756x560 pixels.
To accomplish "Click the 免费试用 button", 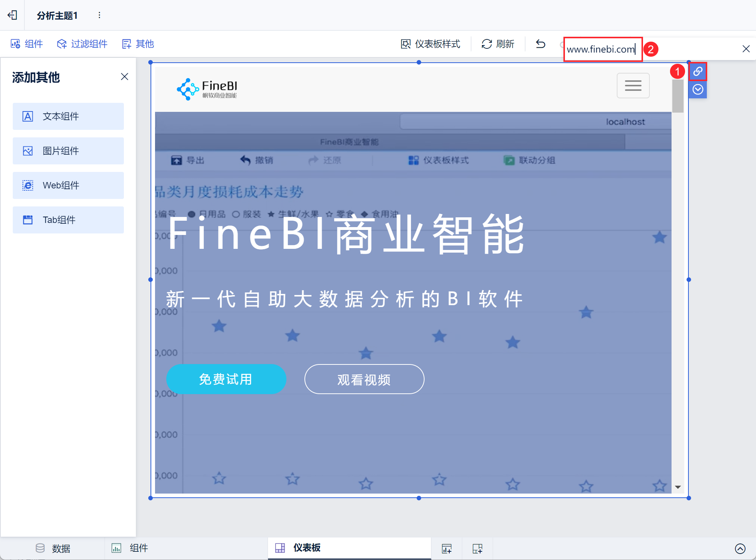I will (x=226, y=379).
